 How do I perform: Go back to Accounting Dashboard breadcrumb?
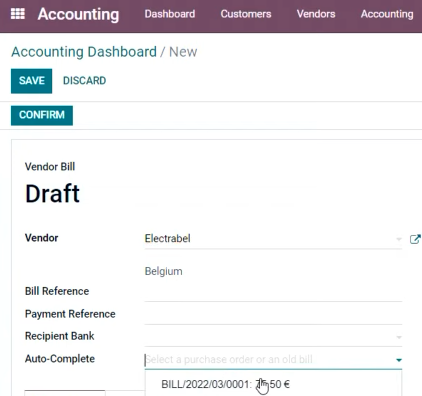84,52
